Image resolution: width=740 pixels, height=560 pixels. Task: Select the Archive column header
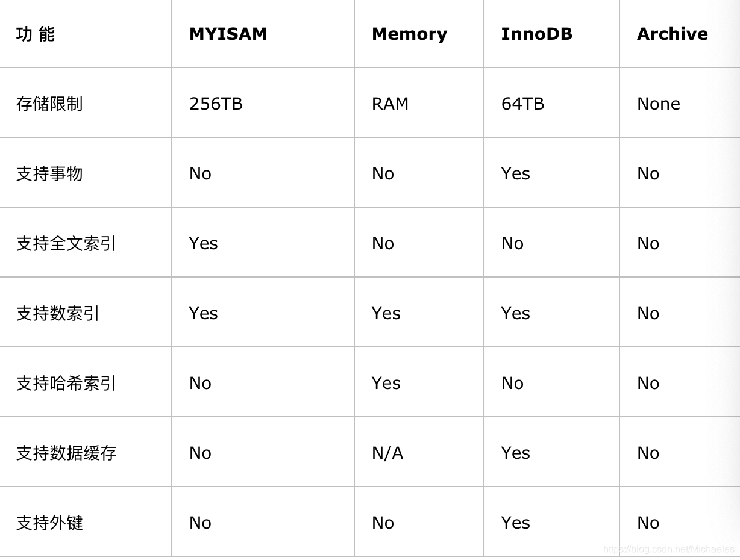[672, 34]
